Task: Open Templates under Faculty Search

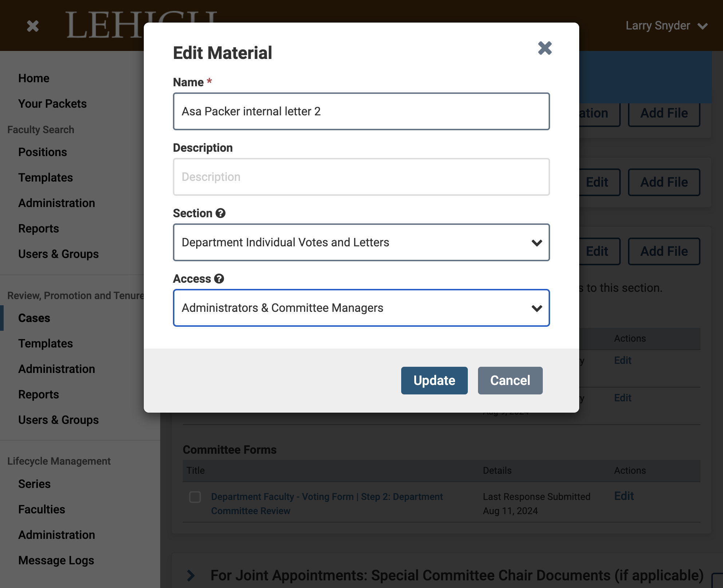Action: click(46, 178)
